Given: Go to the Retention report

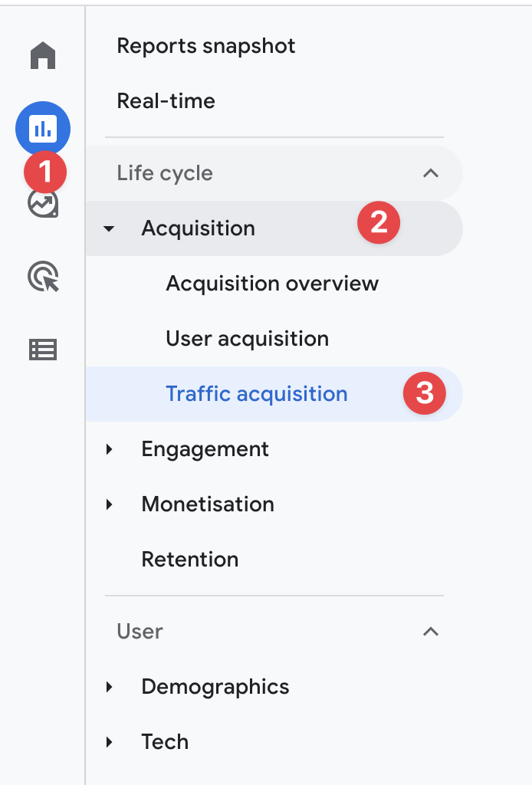Looking at the screenshot, I should pyautogui.click(x=189, y=559).
